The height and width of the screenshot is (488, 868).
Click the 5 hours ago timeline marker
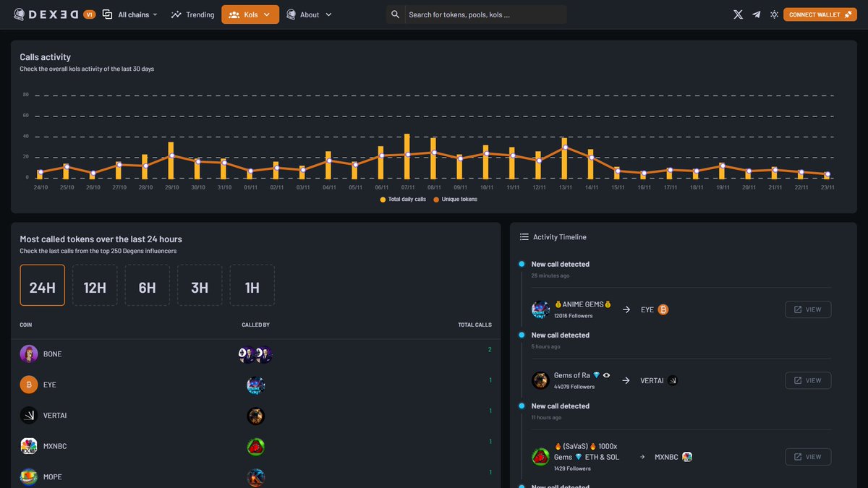(x=522, y=335)
